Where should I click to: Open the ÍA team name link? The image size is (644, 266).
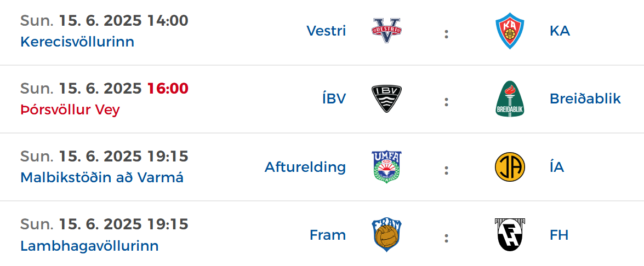click(557, 167)
